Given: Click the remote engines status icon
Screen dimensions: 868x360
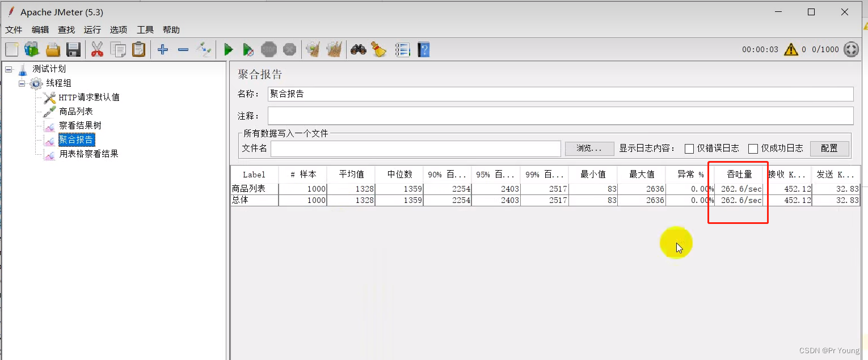Looking at the screenshot, I should click(851, 50).
